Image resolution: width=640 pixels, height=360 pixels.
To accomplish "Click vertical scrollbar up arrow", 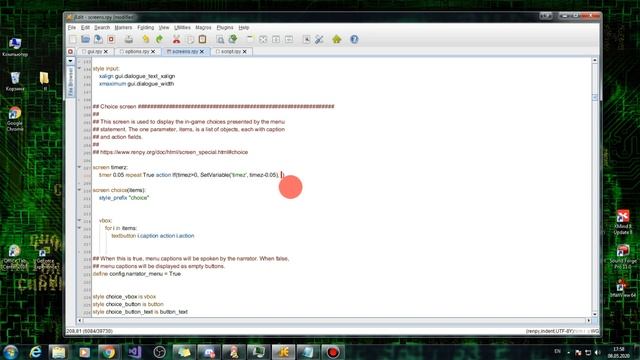I will point(595,60).
